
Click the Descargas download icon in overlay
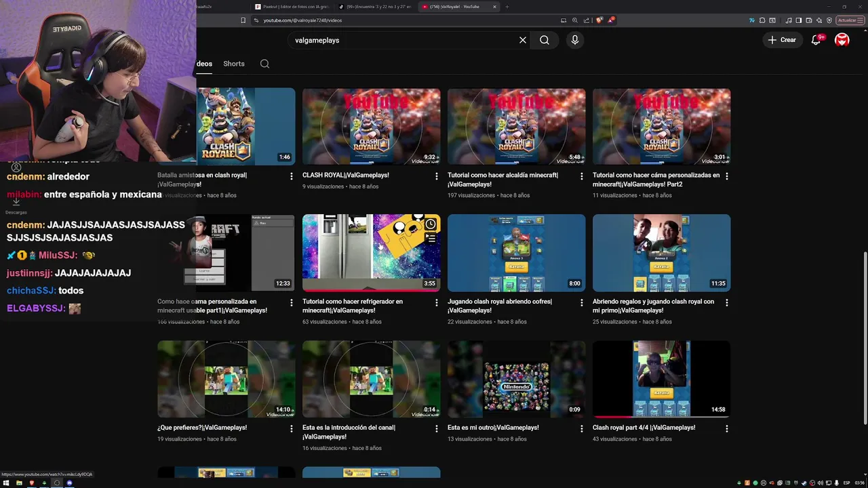click(x=16, y=201)
